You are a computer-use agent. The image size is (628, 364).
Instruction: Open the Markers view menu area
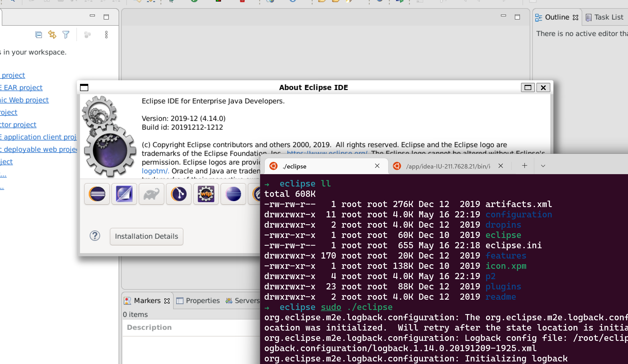coord(147,300)
